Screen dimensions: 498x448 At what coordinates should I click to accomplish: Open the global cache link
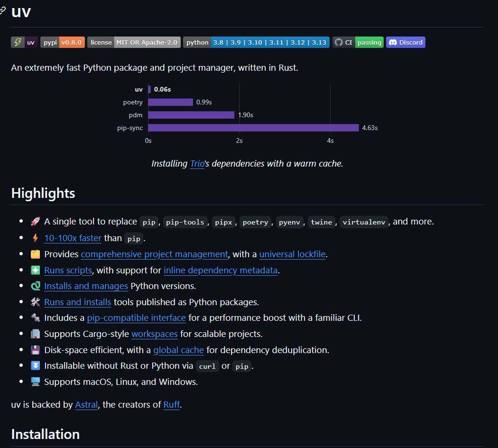178,350
